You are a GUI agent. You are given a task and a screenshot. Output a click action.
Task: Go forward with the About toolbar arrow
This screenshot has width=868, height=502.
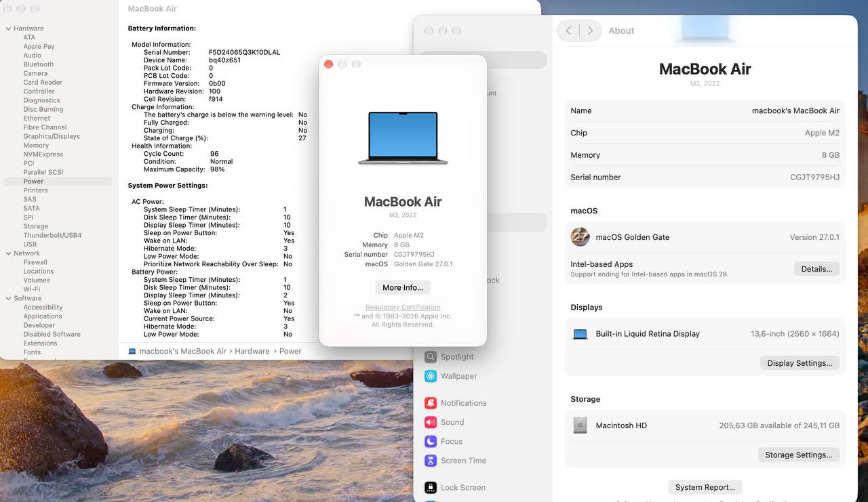(591, 30)
